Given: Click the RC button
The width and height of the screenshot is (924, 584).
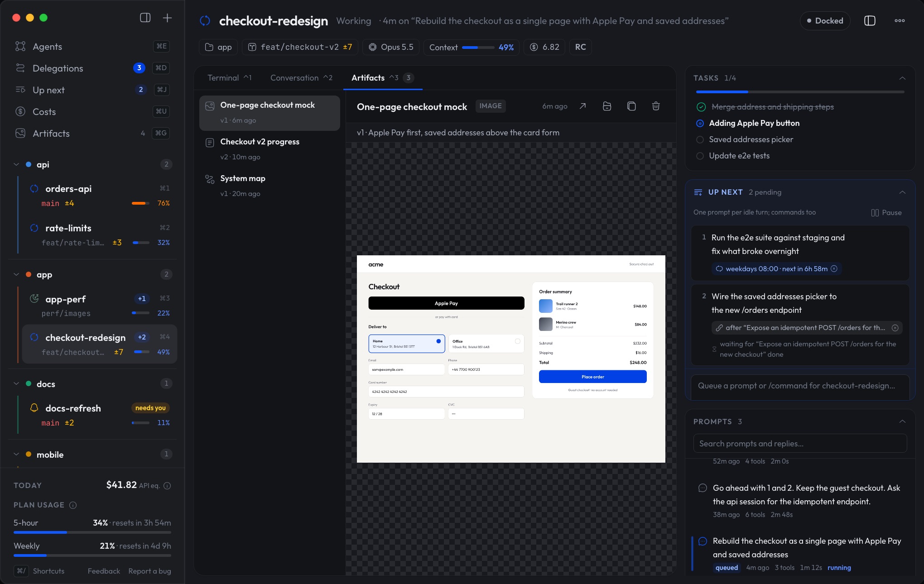Looking at the screenshot, I should click(580, 47).
